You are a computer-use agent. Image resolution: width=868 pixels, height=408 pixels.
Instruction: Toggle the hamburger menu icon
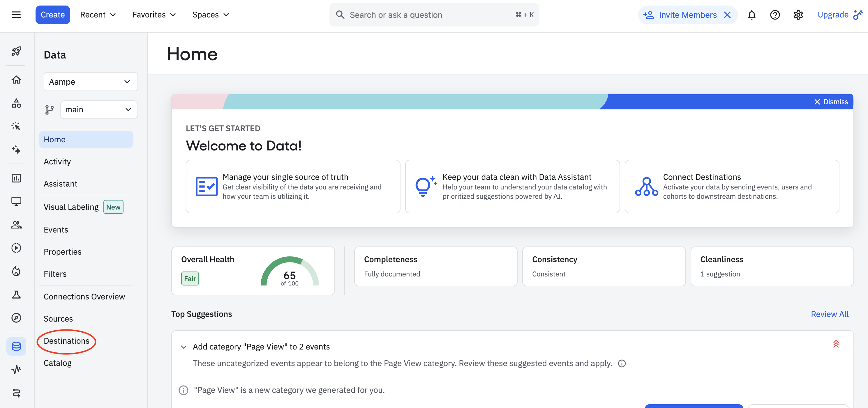[x=16, y=15]
